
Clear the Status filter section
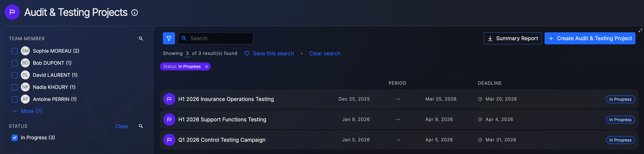(122, 126)
